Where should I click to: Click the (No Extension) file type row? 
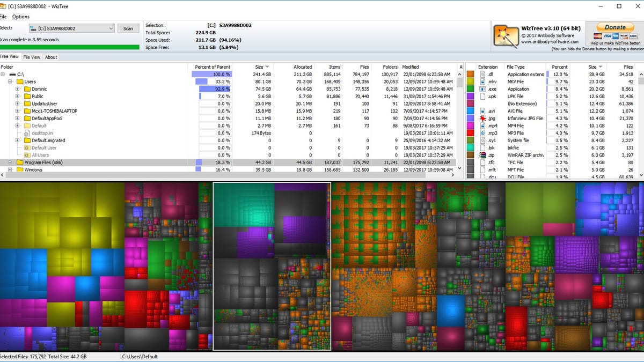click(x=551, y=104)
